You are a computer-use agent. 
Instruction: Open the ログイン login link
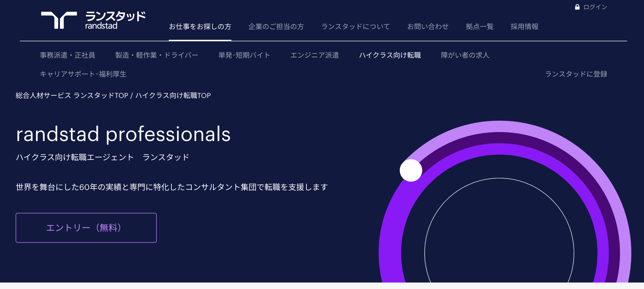click(x=595, y=7)
